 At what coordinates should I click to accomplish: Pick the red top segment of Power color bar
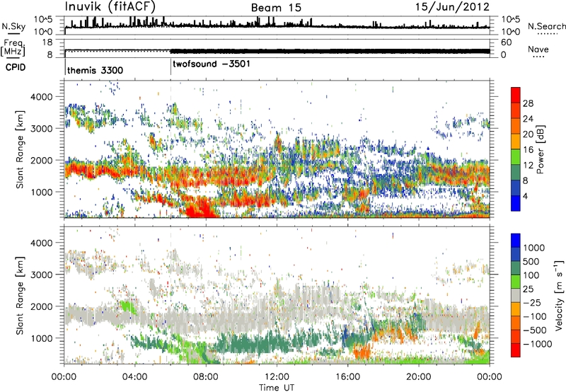tap(516, 96)
